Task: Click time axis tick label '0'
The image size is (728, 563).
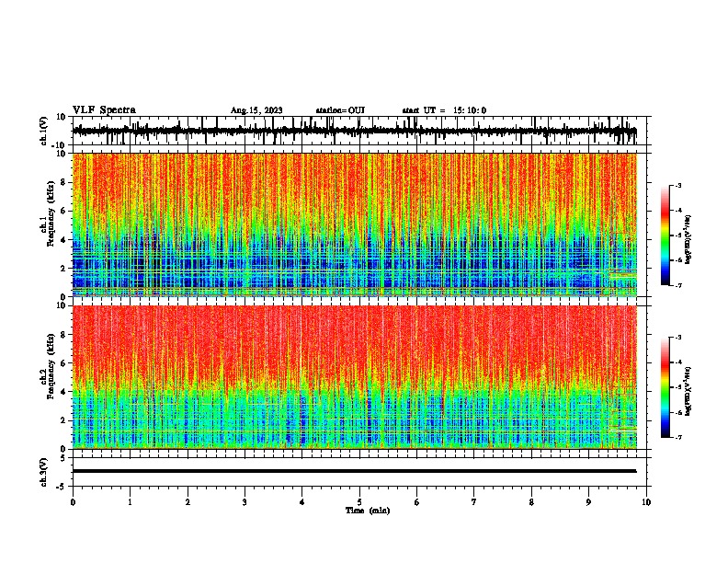Action: pos(73,502)
